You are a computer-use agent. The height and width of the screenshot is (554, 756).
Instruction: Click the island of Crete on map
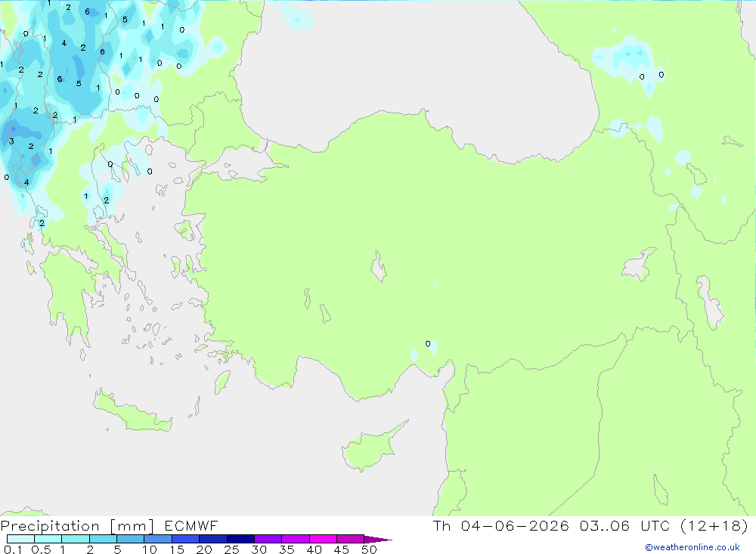132,413
